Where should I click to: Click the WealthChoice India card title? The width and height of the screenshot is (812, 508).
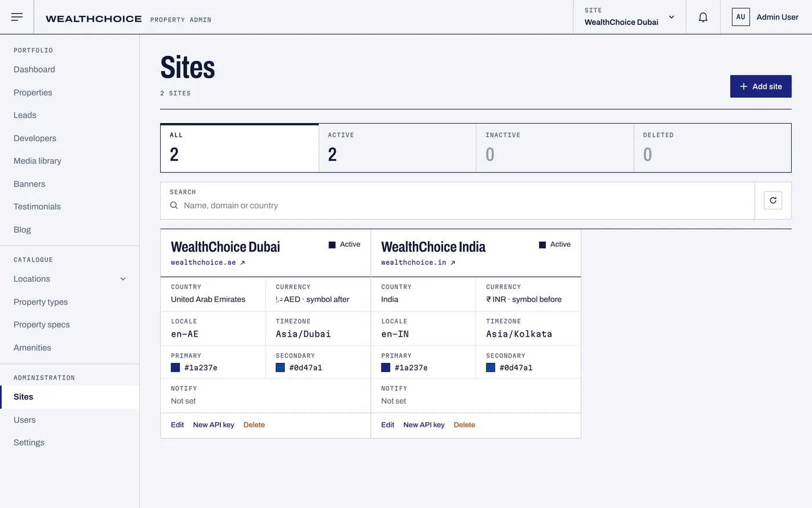coord(433,247)
